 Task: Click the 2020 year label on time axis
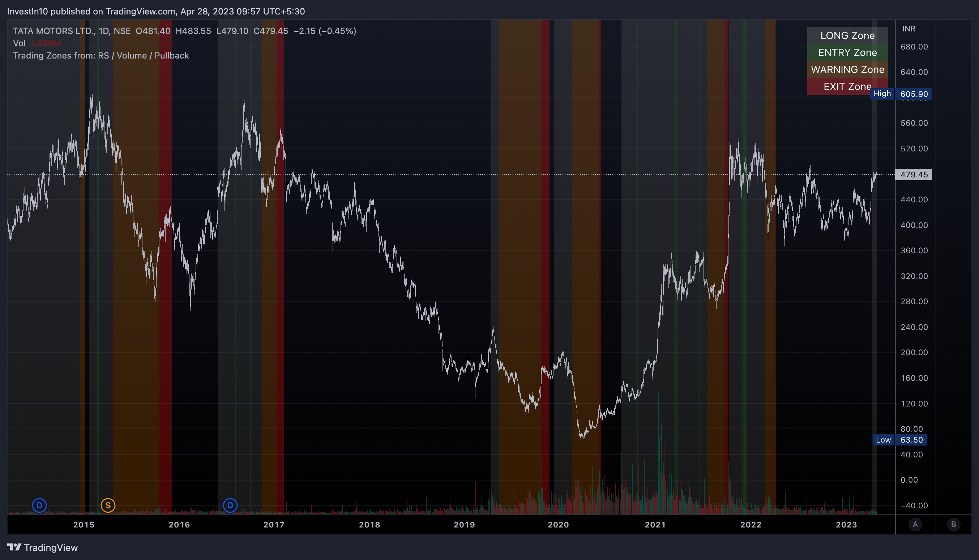[x=559, y=525]
